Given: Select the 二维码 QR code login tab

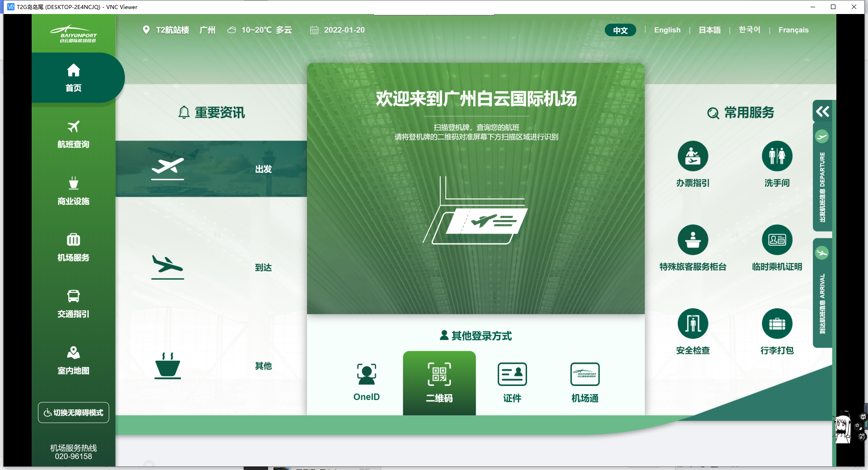Looking at the screenshot, I should click(x=439, y=383).
